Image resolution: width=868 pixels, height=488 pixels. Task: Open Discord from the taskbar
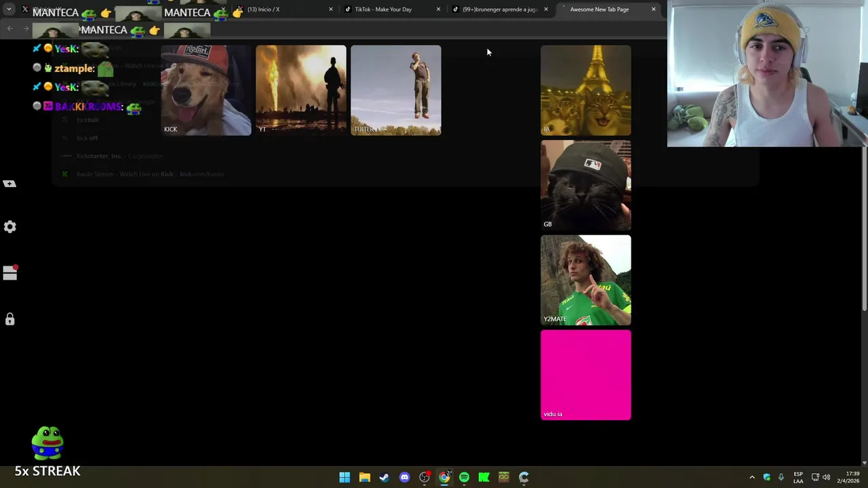(404, 477)
